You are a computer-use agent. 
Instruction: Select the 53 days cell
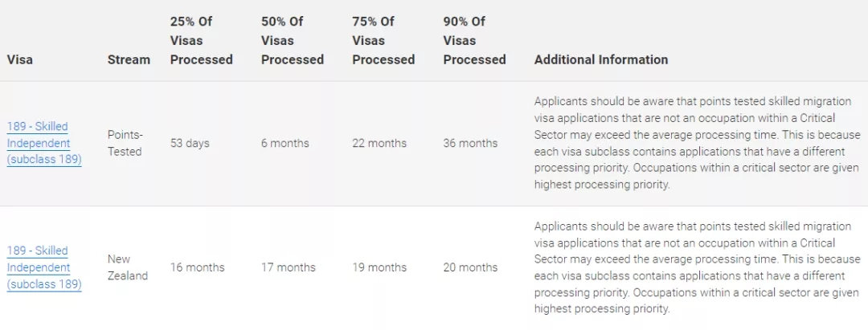(190, 143)
